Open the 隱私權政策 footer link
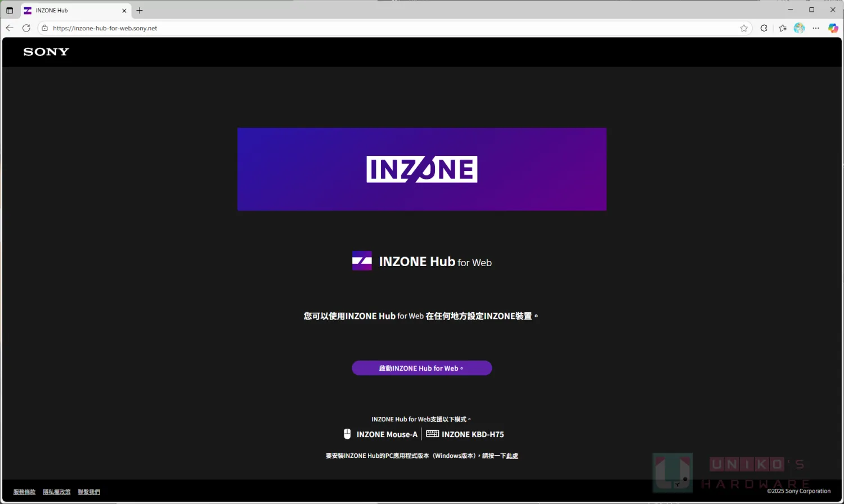This screenshot has width=844, height=504. tap(57, 492)
